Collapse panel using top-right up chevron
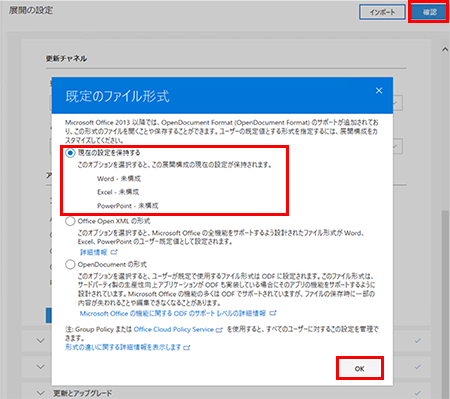 click(445, 49)
